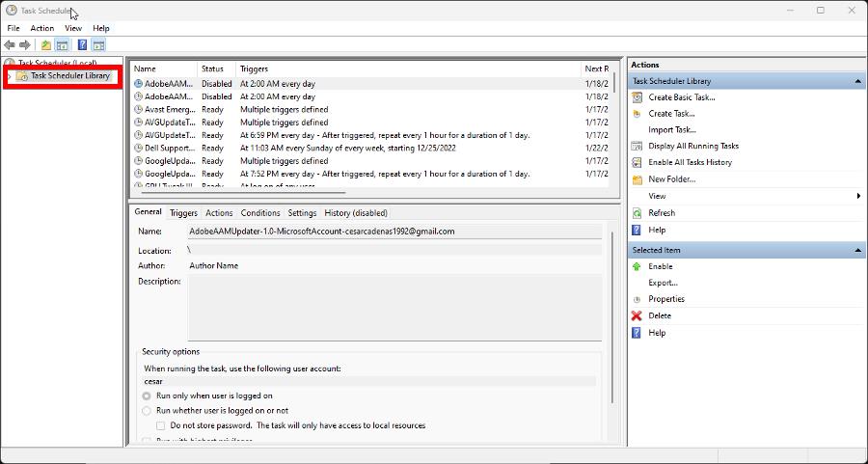The width and height of the screenshot is (868, 464).
Task: Click the Create Basic Task icon
Action: click(637, 97)
